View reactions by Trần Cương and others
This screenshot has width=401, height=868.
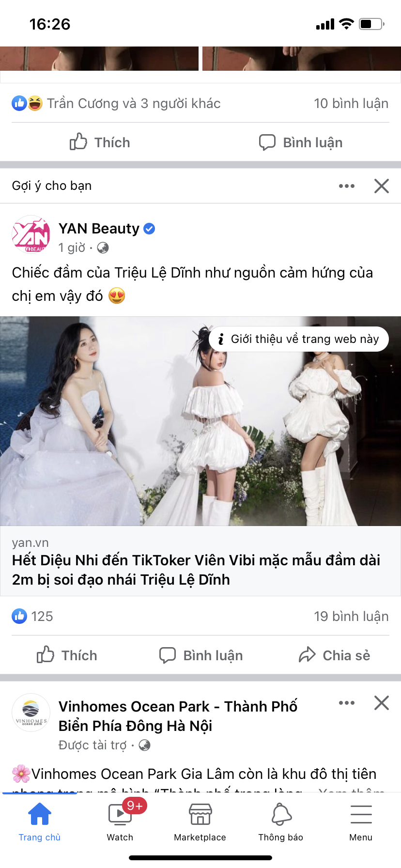click(116, 103)
